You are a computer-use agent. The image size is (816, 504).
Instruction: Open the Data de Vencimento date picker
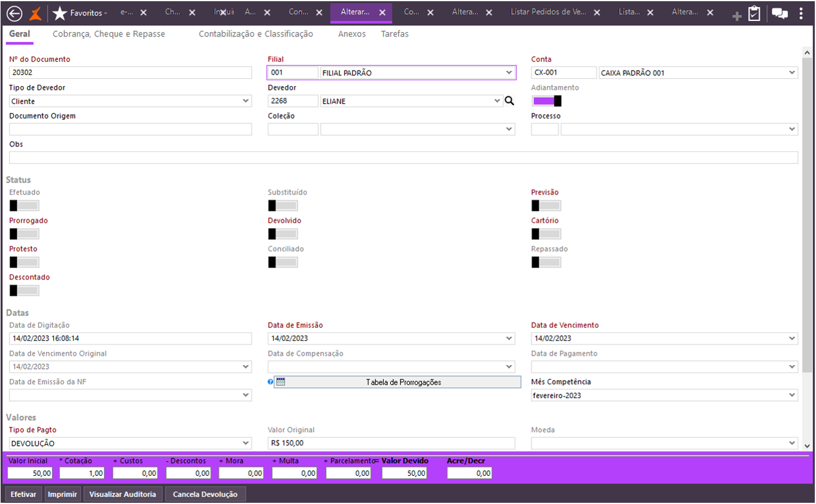point(793,339)
